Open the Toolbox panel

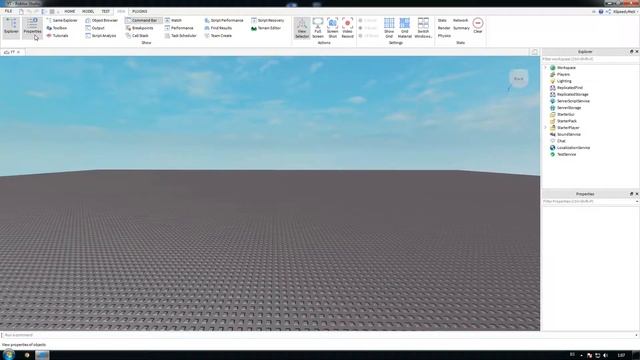tap(57, 28)
